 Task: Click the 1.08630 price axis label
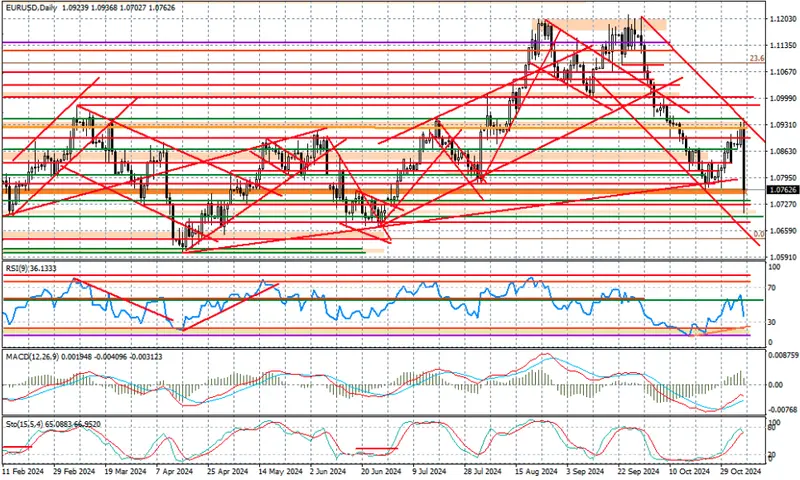click(782, 151)
